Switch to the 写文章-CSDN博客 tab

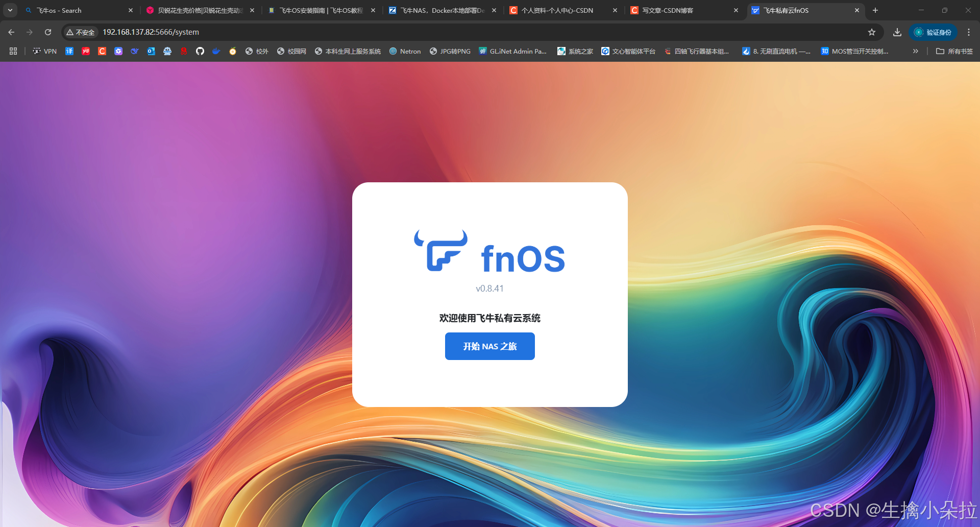point(684,10)
